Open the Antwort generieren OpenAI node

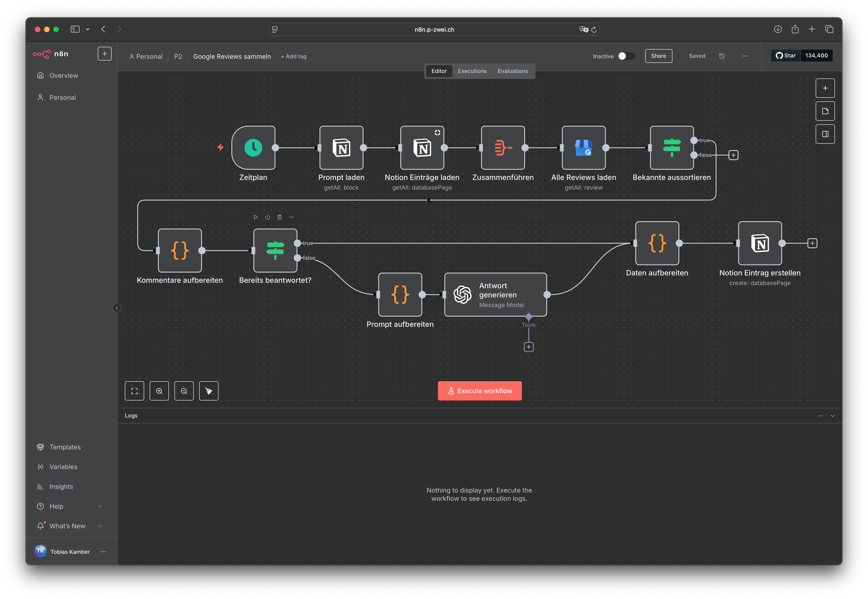point(495,295)
